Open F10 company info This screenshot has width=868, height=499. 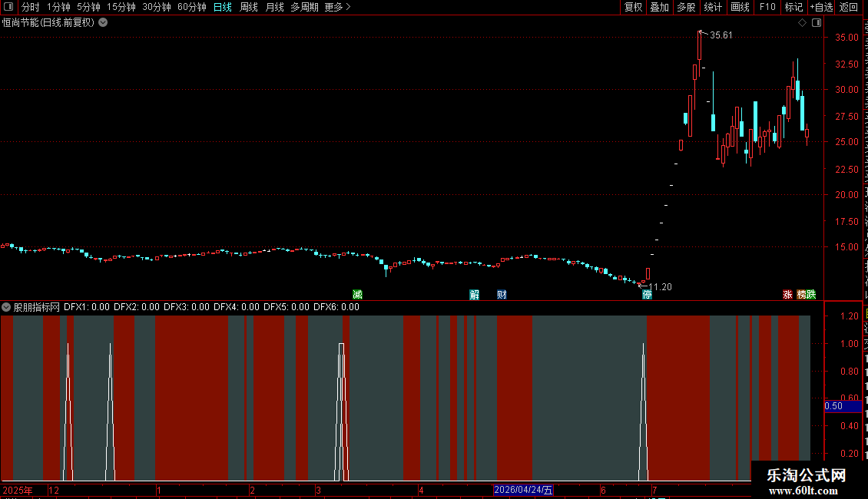click(767, 7)
